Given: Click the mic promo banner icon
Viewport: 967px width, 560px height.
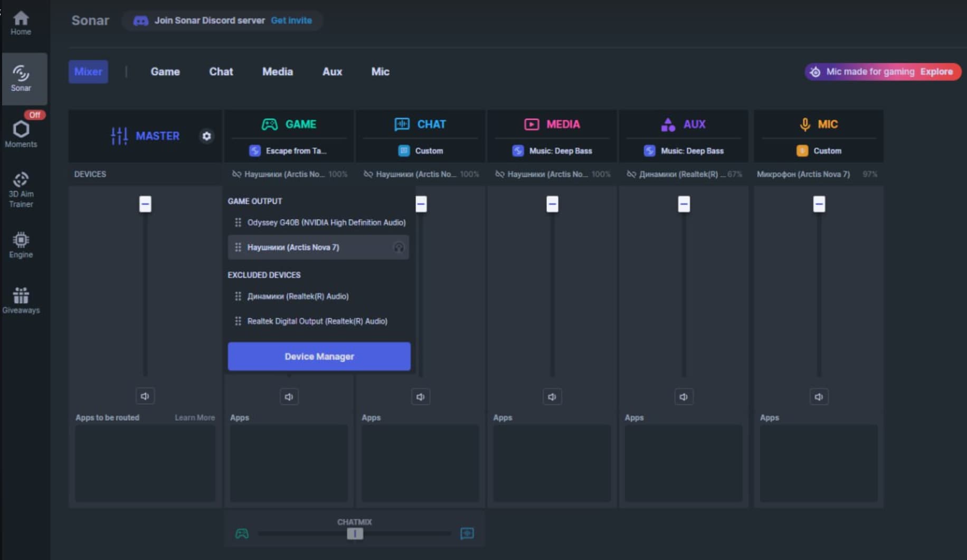Looking at the screenshot, I should tap(816, 72).
